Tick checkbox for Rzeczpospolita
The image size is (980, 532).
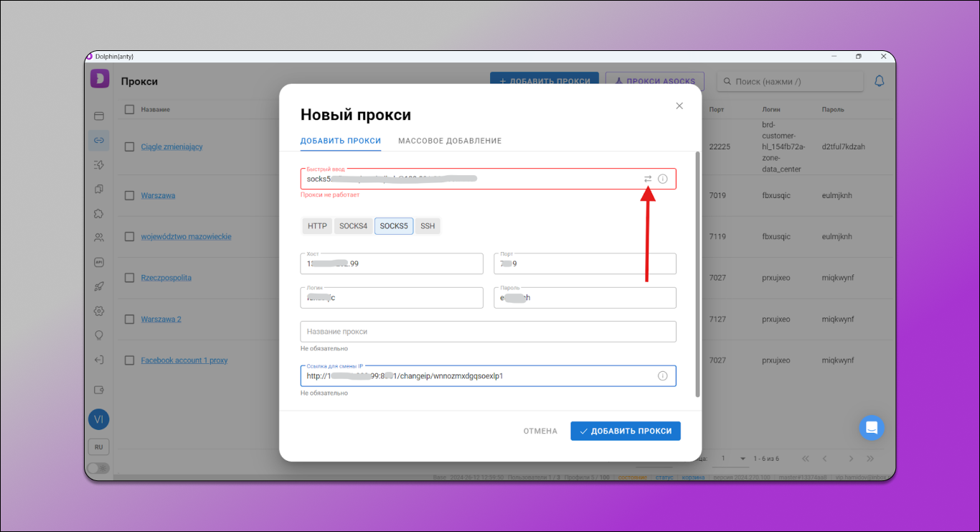(130, 278)
